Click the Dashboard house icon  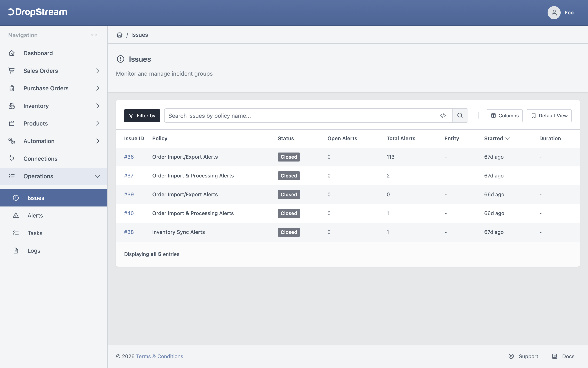click(x=12, y=53)
